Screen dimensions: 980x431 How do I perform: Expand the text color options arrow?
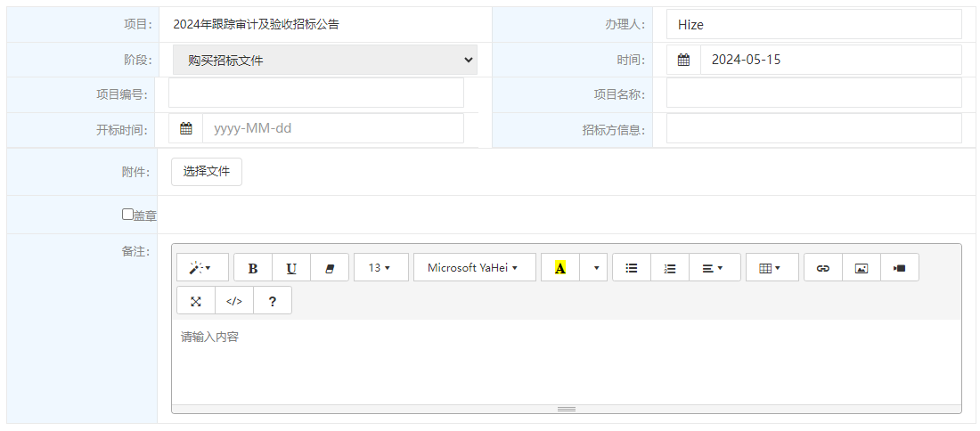pyautogui.click(x=594, y=268)
